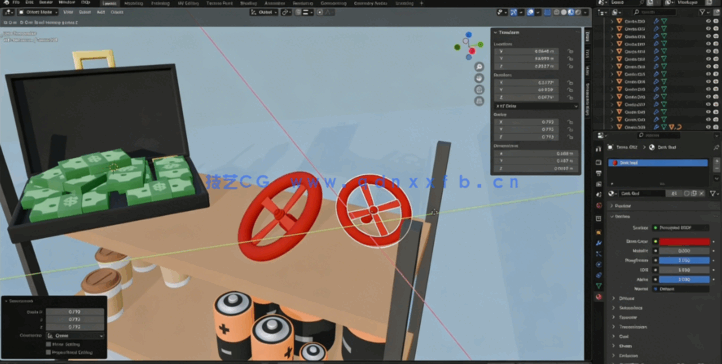Open the Scene properties tab
Screen dimensions: 722x364
click(599, 195)
